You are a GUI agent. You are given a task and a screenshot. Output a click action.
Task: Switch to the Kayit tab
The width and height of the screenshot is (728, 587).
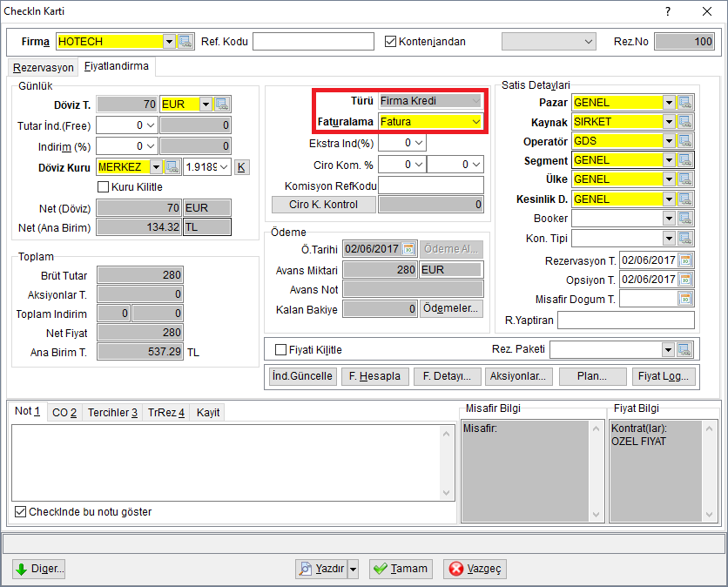point(208,413)
